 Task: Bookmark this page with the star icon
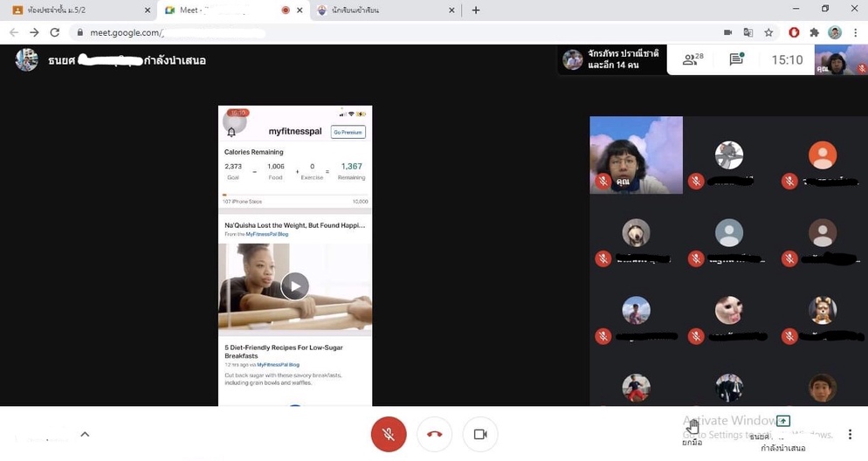pos(768,32)
